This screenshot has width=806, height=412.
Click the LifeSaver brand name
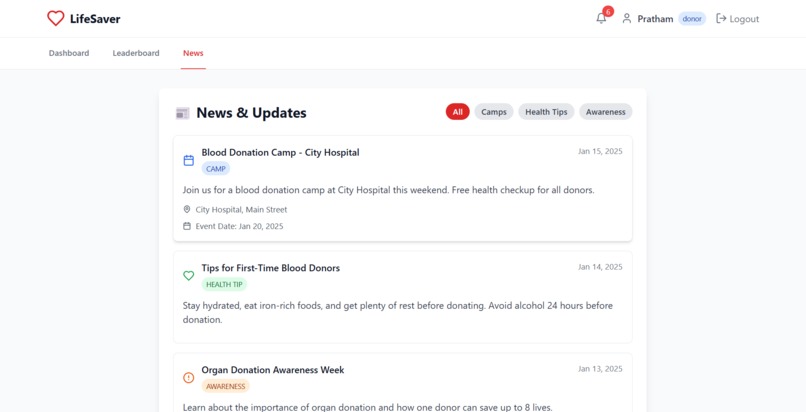[95, 19]
